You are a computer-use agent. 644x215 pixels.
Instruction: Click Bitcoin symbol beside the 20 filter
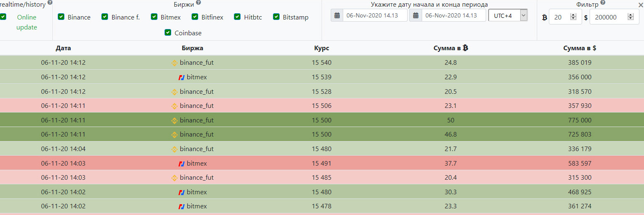544,17
